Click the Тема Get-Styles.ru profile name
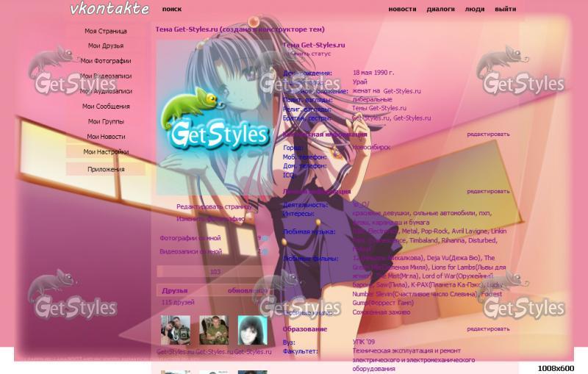The image size is (588, 374). pos(314,45)
